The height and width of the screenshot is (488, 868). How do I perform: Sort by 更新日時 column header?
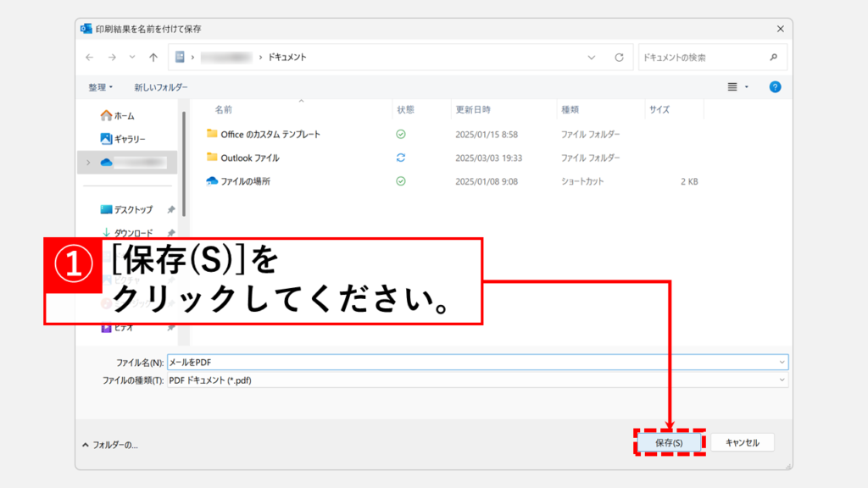(x=473, y=109)
